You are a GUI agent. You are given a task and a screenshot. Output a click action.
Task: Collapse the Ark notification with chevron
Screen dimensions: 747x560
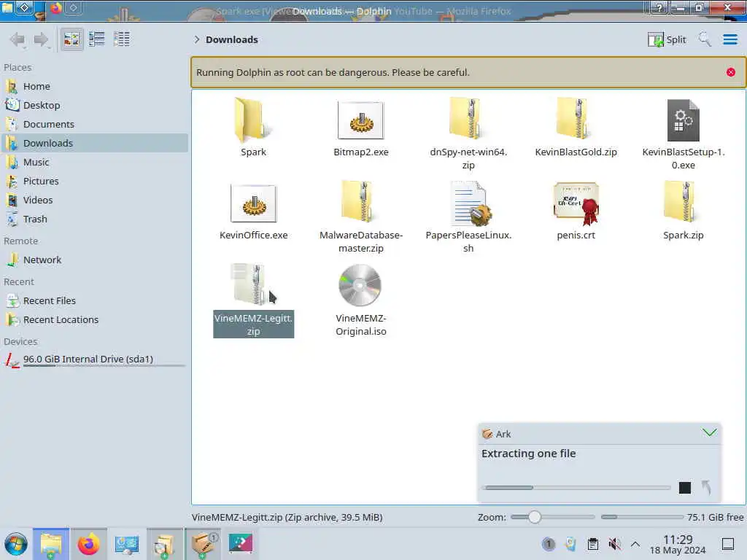click(709, 433)
